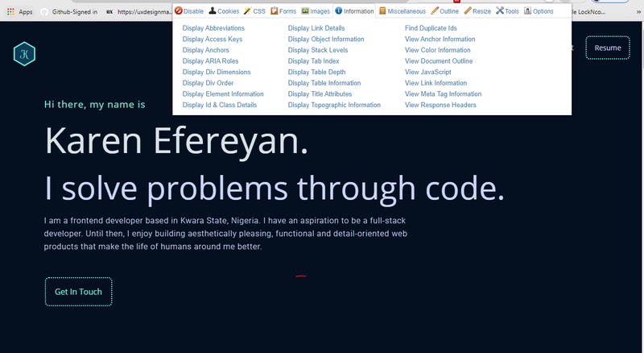Select Display Table Information
The height and width of the screenshot is (353, 644).
click(324, 83)
